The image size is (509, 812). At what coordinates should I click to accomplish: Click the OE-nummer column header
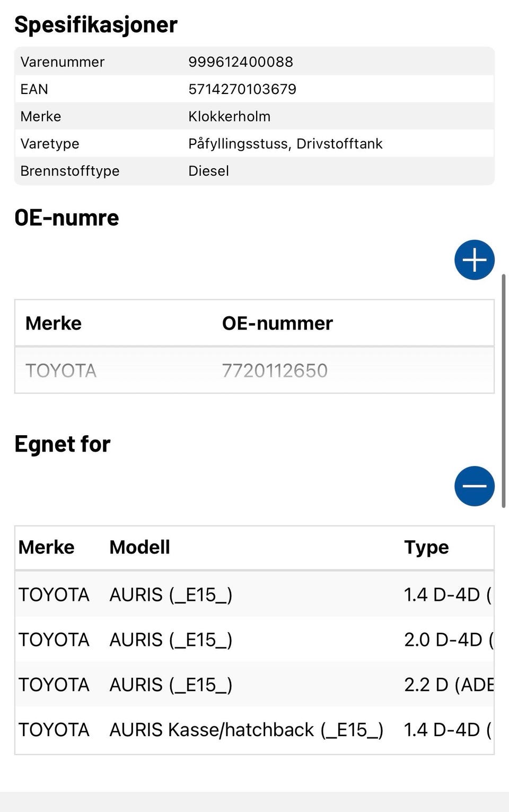(x=277, y=323)
